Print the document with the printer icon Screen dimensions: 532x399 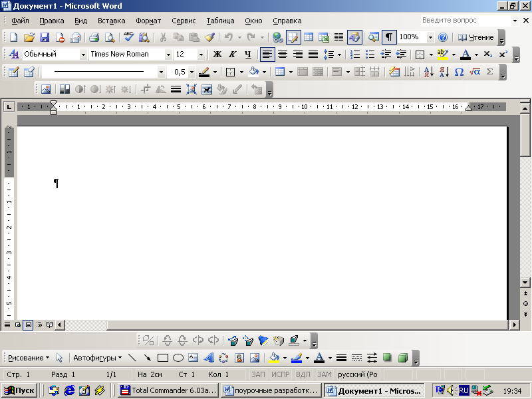tap(94, 37)
